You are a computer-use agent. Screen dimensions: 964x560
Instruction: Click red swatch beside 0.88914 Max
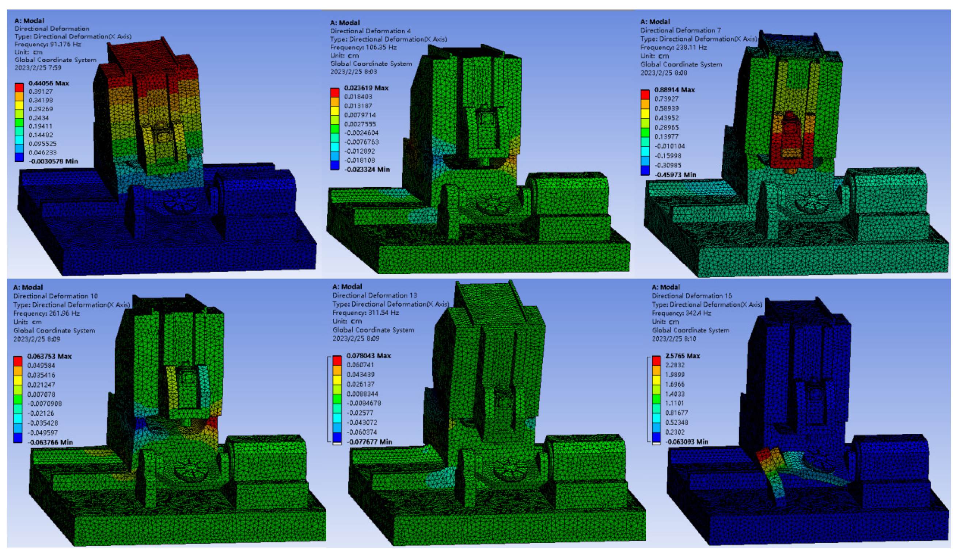645,95
